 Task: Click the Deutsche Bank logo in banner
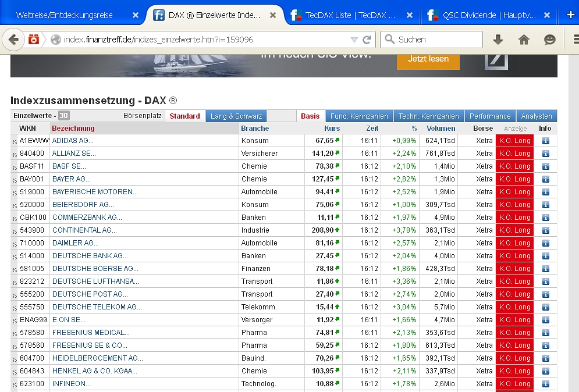pos(496,61)
